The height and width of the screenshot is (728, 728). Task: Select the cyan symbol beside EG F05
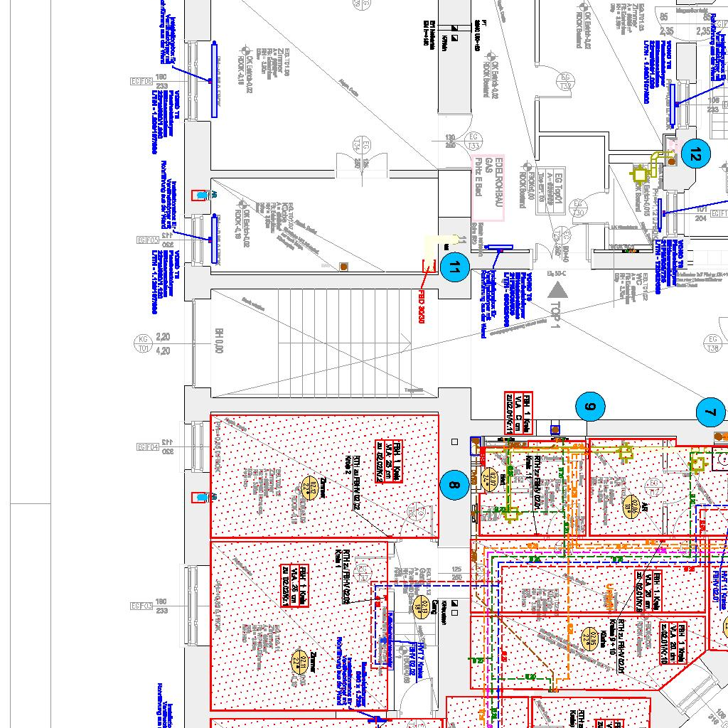click(x=203, y=195)
